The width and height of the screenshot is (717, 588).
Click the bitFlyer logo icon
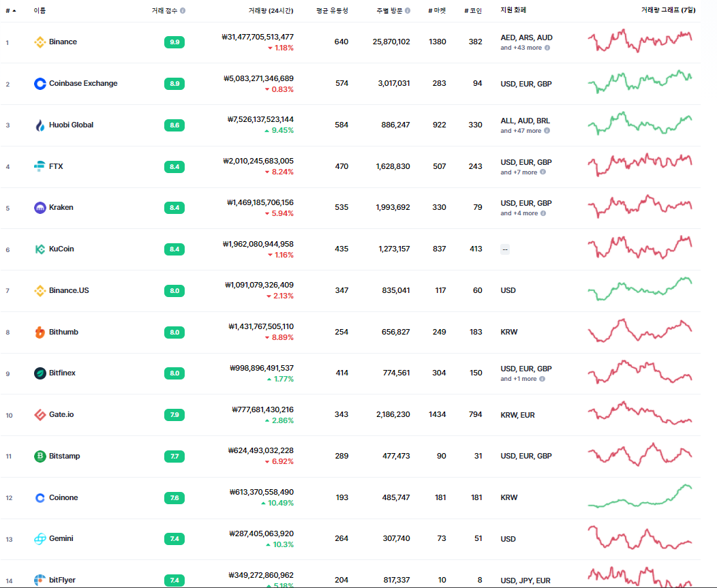point(40,581)
